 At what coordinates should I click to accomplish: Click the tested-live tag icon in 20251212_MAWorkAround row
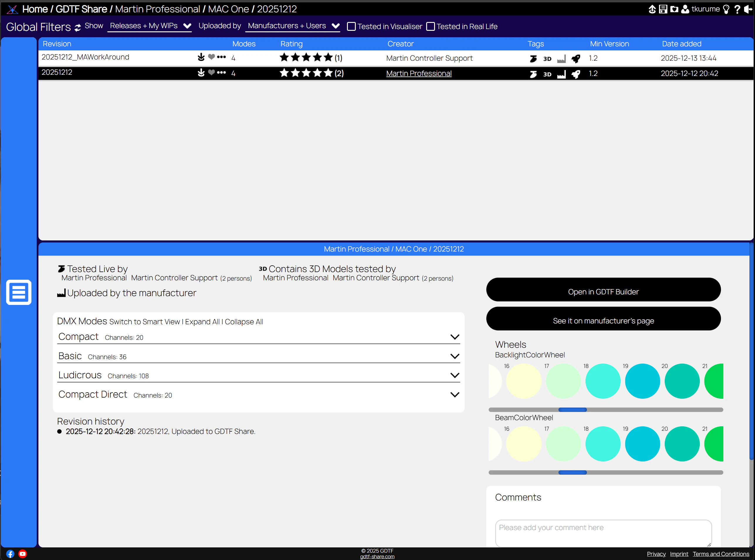tap(533, 59)
